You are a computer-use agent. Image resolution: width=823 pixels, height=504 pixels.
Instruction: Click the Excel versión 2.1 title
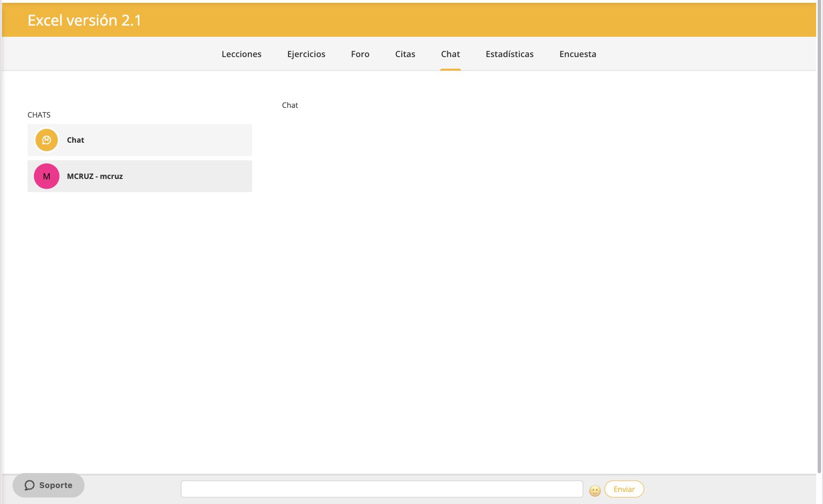coord(84,20)
